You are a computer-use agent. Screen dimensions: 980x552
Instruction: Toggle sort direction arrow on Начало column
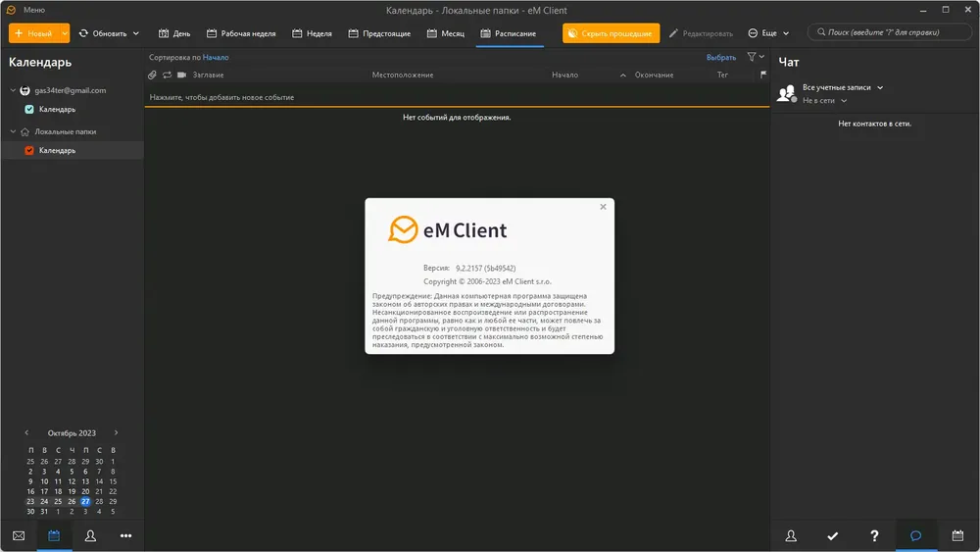coord(622,75)
